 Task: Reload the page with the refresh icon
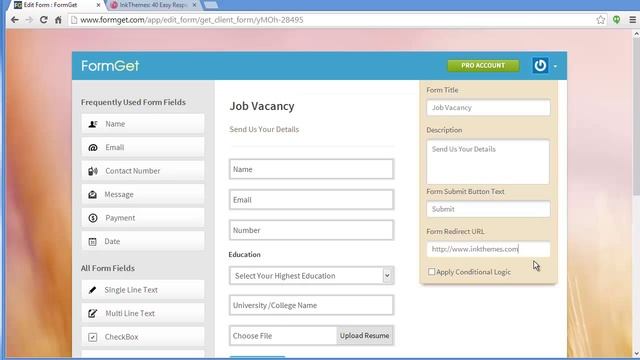44,20
